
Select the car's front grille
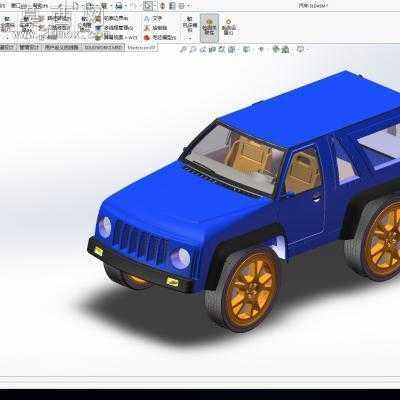tap(140, 241)
